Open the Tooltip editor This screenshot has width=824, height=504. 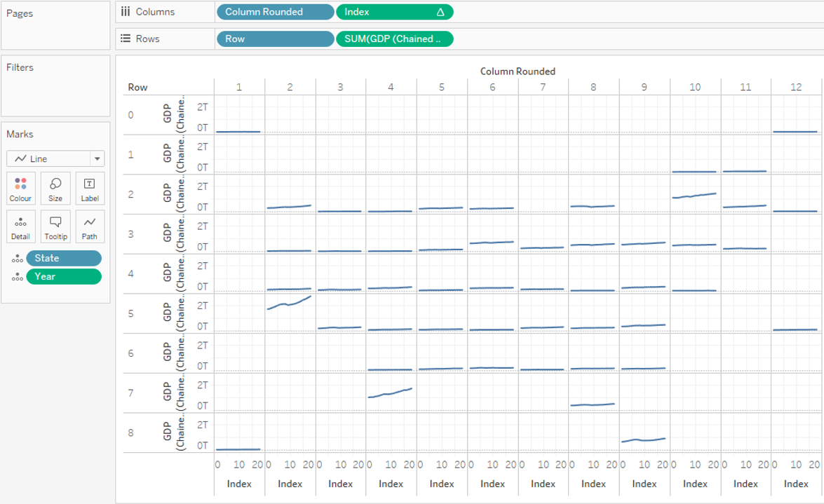pos(55,226)
